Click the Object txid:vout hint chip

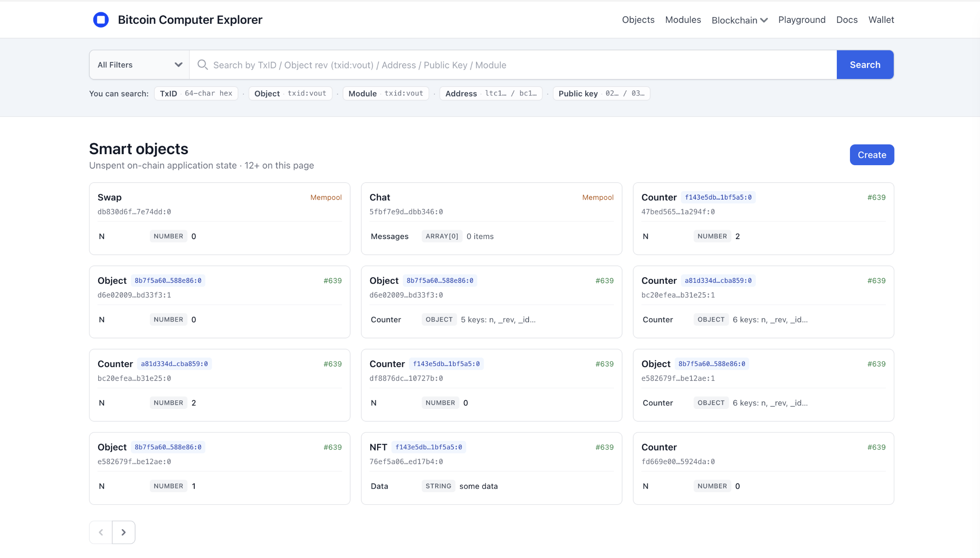290,93
